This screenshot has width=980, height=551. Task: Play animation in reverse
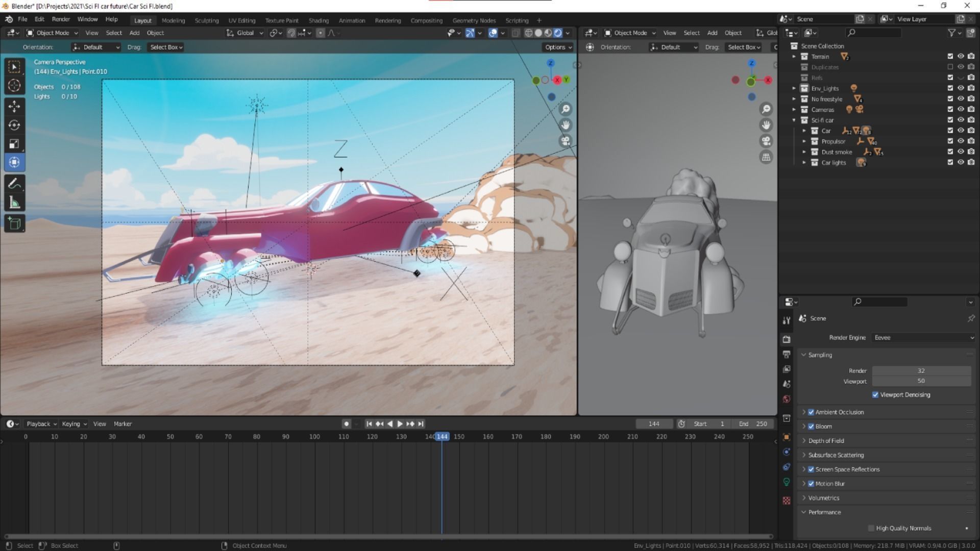click(x=390, y=424)
